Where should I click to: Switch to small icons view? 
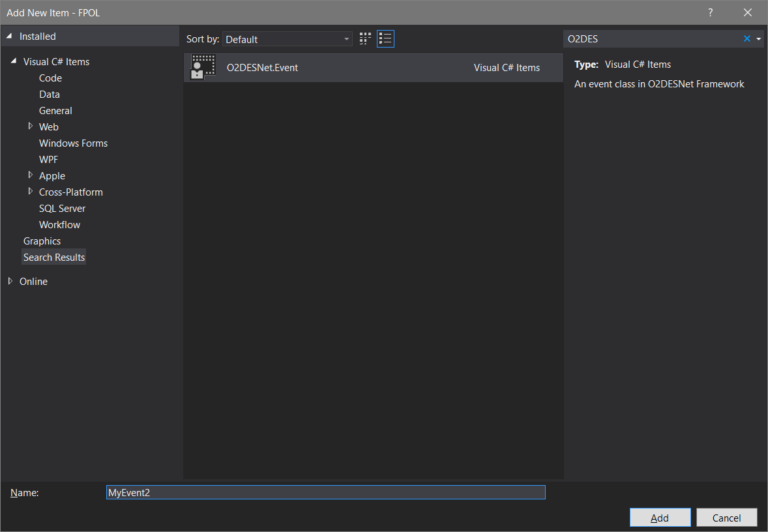(365, 38)
